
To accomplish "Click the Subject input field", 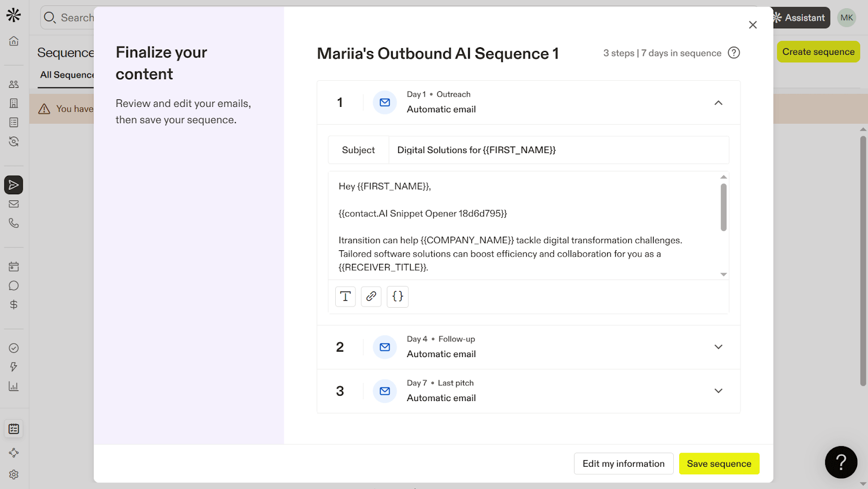I will pyautogui.click(x=559, y=150).
